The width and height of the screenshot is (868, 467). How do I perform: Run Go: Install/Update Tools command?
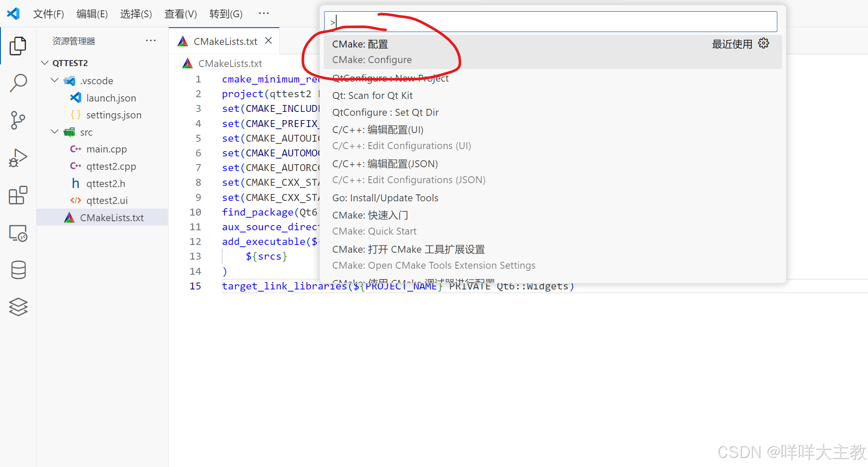(552, 198)
